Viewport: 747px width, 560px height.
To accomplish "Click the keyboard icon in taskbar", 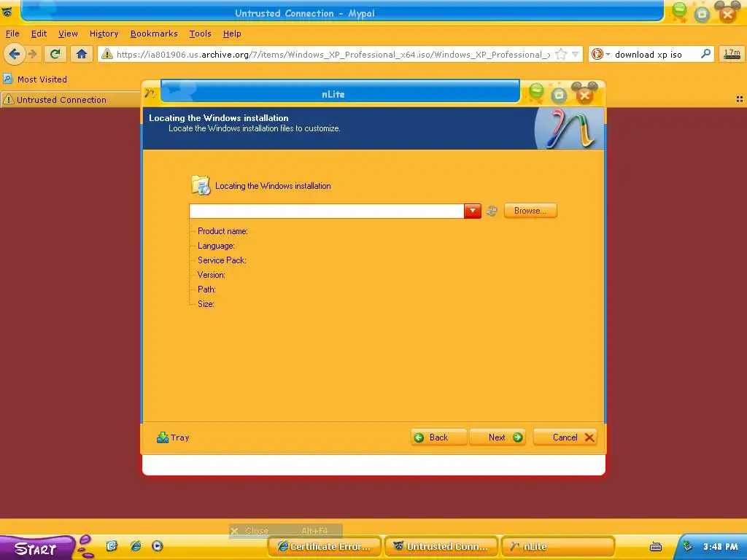I will [656, 547].
